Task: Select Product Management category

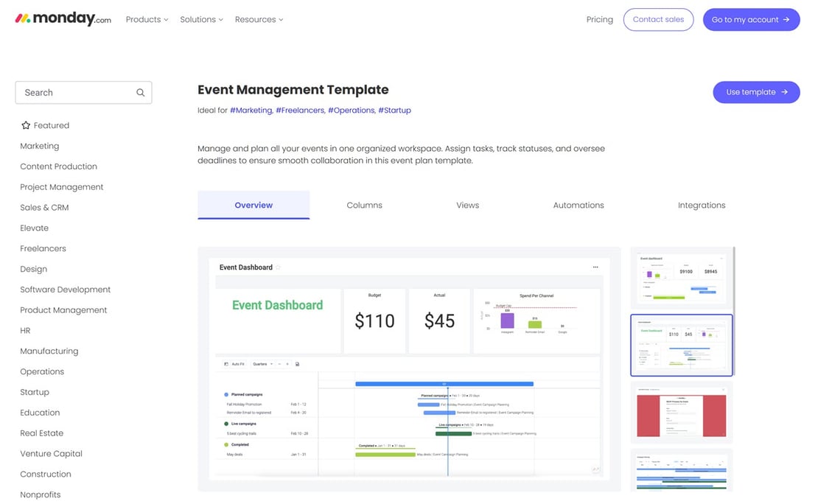Action: 63,310
